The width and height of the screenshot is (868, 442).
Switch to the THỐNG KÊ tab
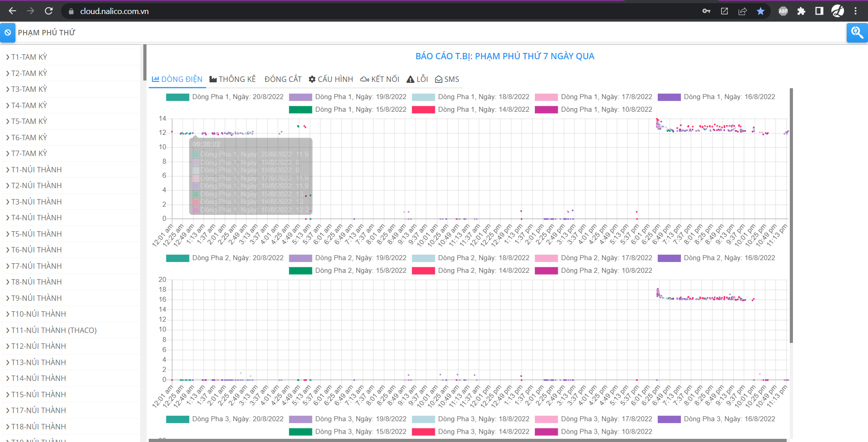point(233,79)
